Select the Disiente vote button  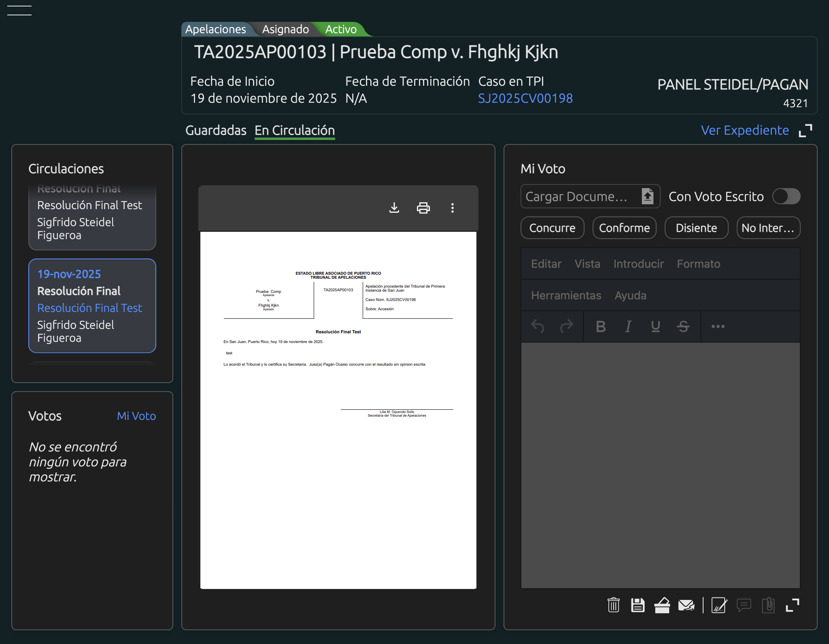(696, 228)
